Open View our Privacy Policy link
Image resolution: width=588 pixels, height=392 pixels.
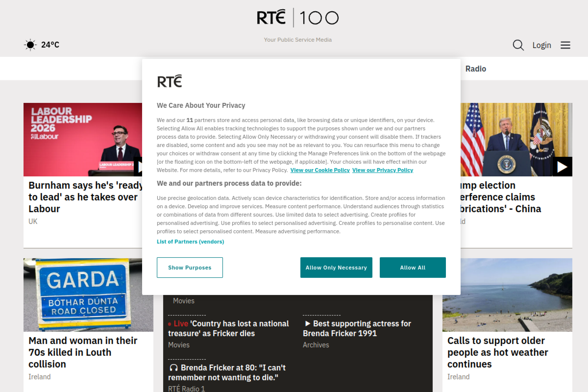383,170
